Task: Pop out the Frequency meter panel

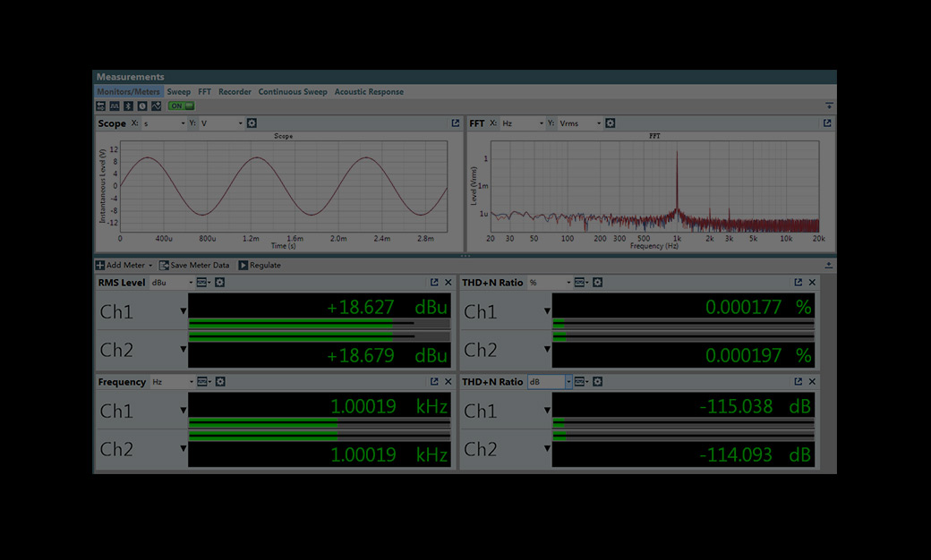Action: 434,382
